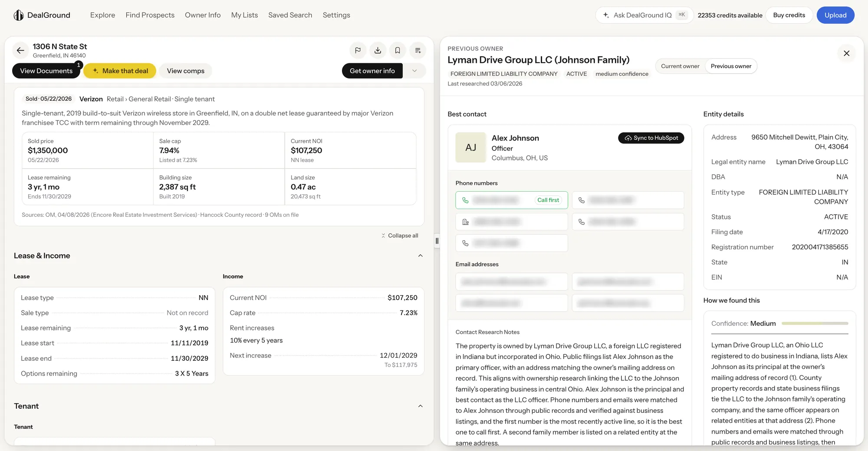Image resolution: width=868 pixels, height=451 pixels.
Task: Click the Registration number value 202004171385655
Action: (x=820, y=247)
